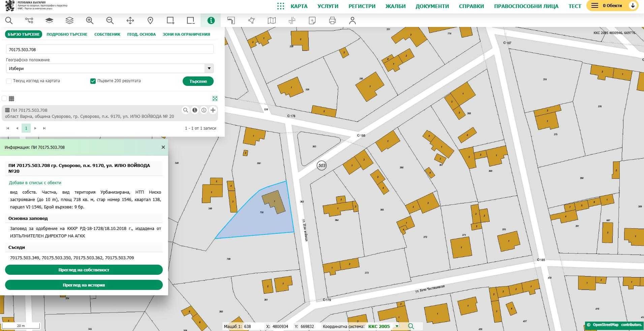Add parcel result to list with plus icon

tap(213, 110)
